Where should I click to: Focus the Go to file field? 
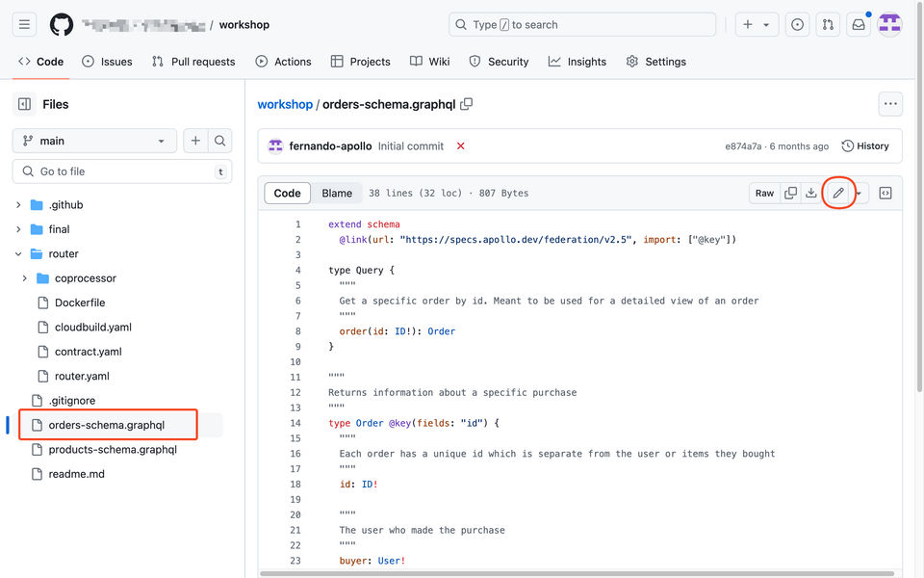122,171
